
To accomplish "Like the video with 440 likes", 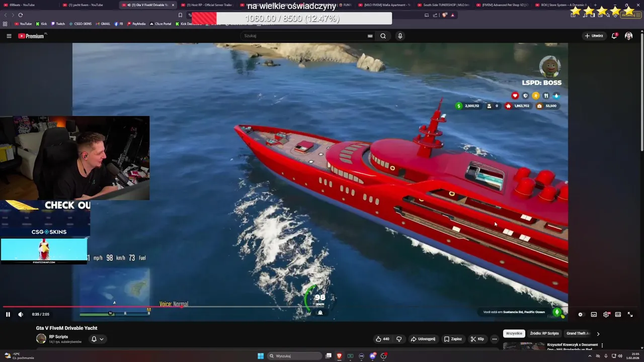I will coord(383,339).
